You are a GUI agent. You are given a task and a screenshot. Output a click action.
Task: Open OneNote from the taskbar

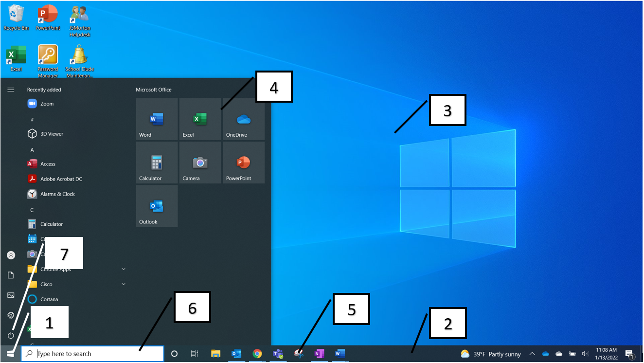319,354
